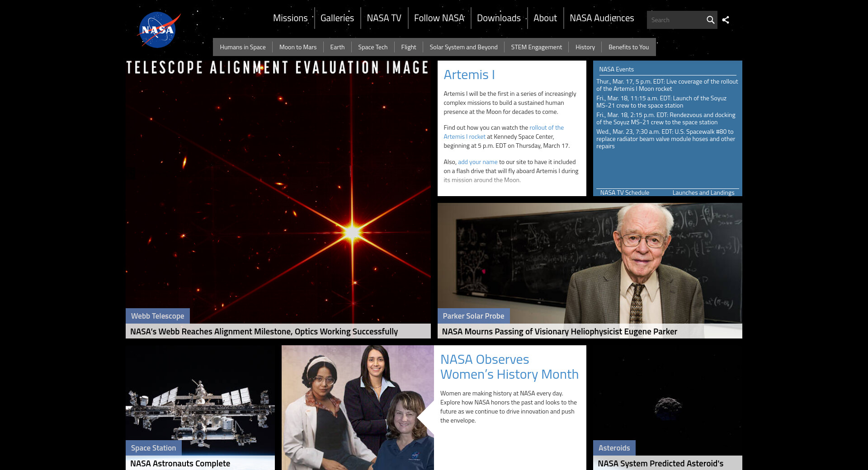The width and height of the screenshot is (868, 470).
Task: Open Launches and Landings link
Action: [x=703, y=193]
